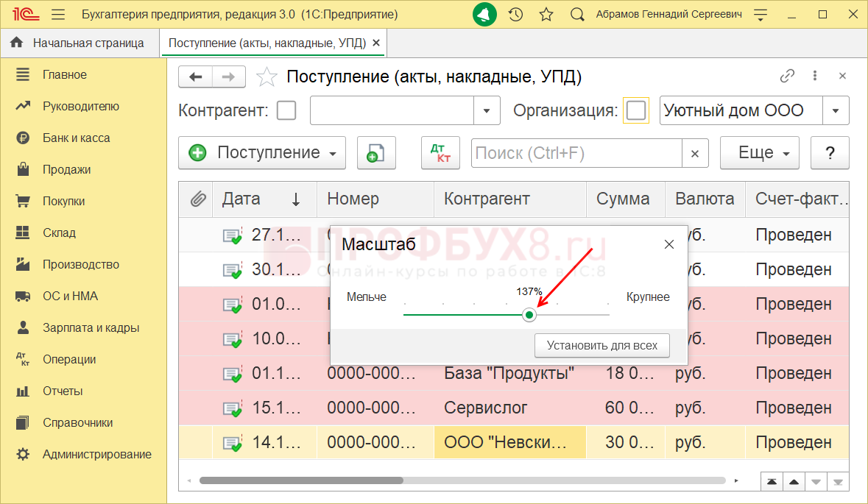Close the Поступление form with x
The width and height of the screenshot is (868, 504).
pos(842,76)
